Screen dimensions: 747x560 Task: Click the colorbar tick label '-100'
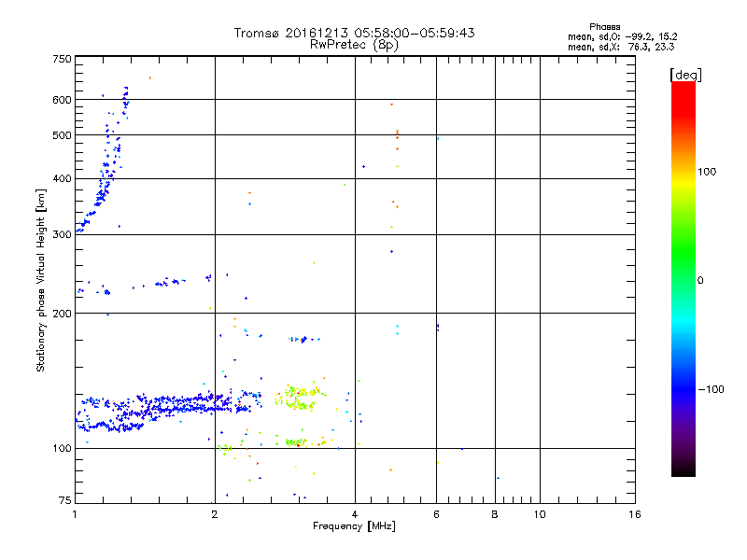[711, 389]
